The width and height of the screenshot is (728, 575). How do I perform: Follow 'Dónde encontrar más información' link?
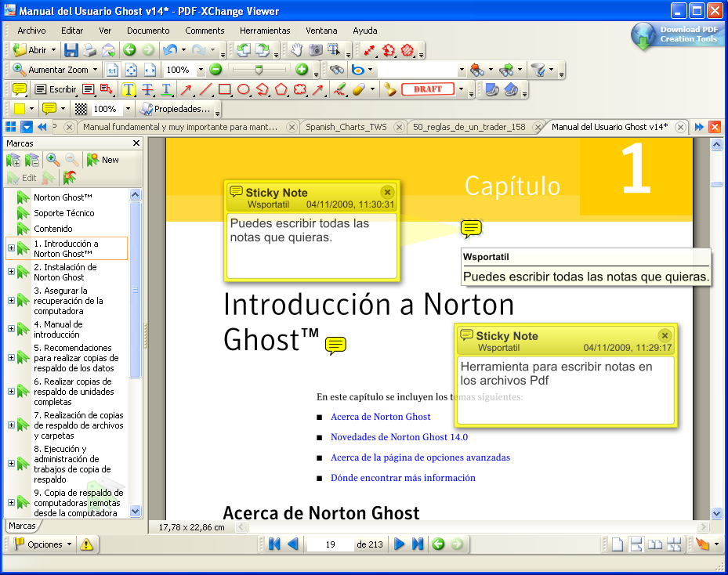[x=403, y=478]
